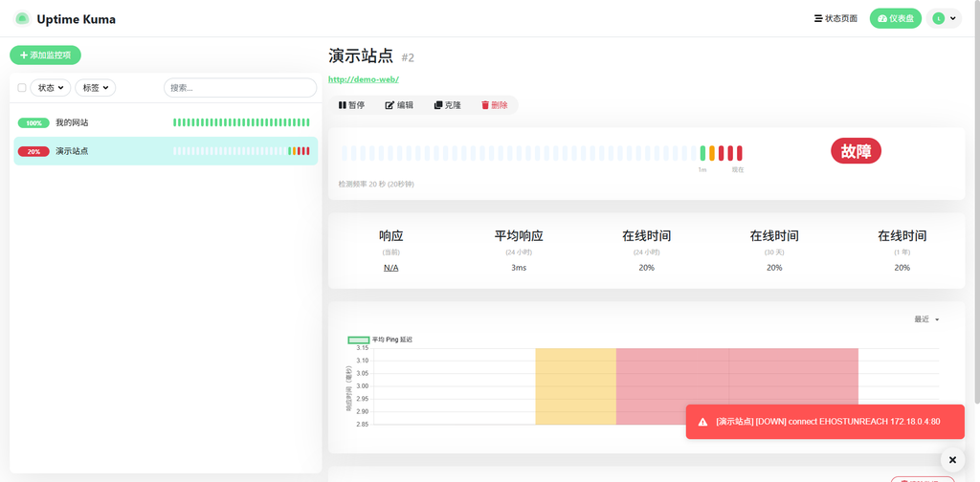980x482 pixels.
Task: Click 我的网站 heartbeat bar in sidebar
Action: point(241,123)
